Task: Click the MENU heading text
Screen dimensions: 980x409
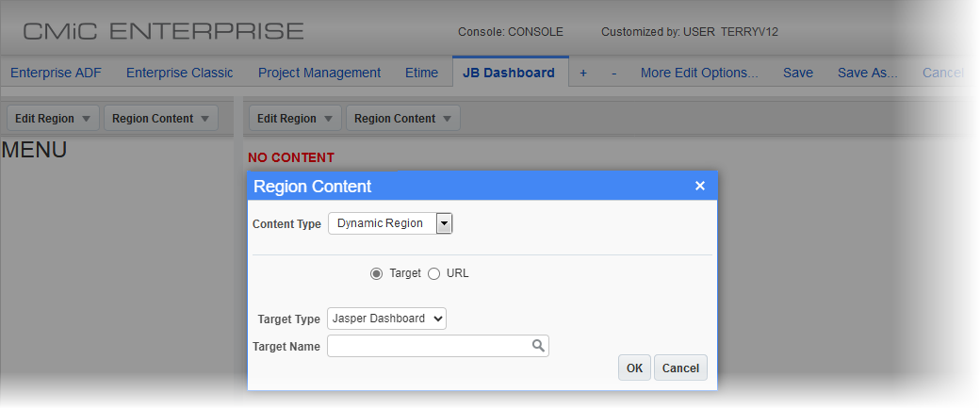Action: point(34,150)
